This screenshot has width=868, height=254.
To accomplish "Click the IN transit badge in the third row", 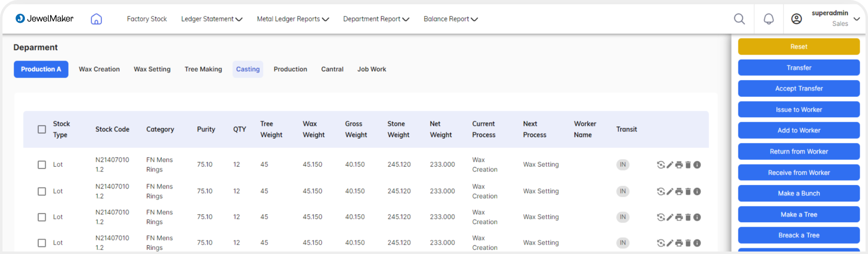I will [x=623, y=217].
